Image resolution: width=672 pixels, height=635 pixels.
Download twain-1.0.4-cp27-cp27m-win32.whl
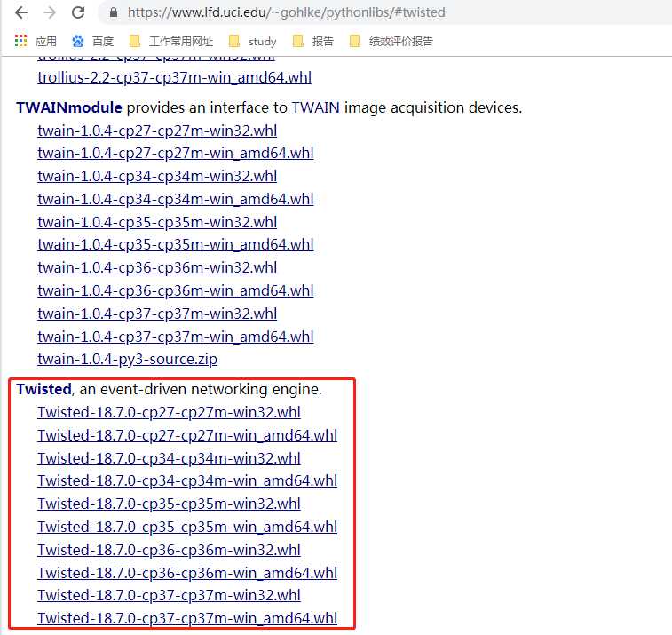coord(157,131)
